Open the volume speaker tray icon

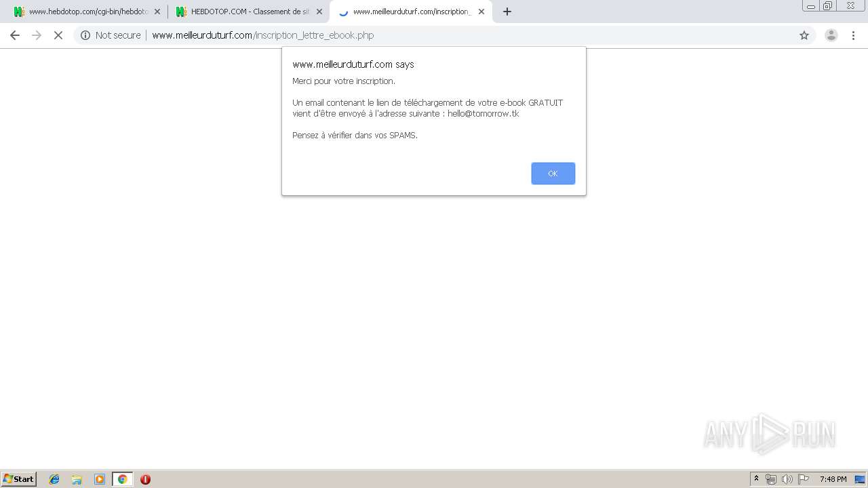787,479
